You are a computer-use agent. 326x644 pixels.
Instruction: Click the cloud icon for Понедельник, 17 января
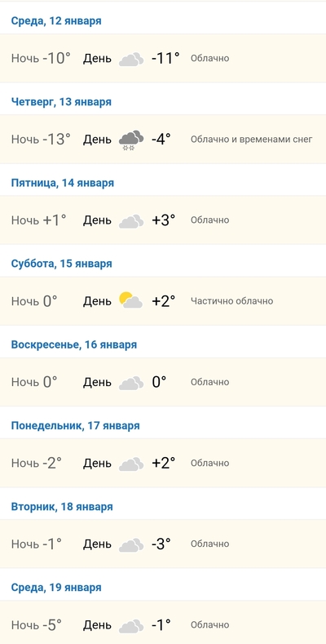(131, 464)
